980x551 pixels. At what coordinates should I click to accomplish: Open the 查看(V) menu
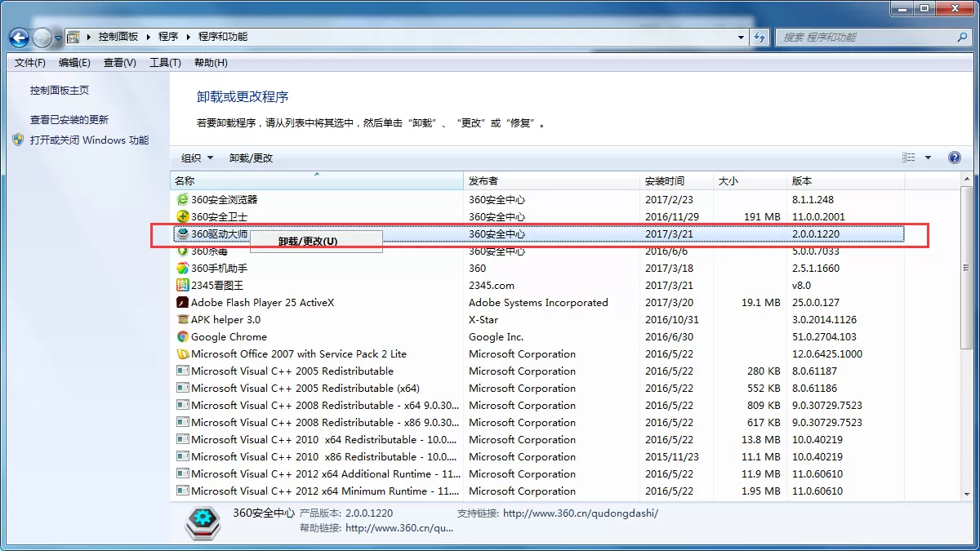click(120, 62)
